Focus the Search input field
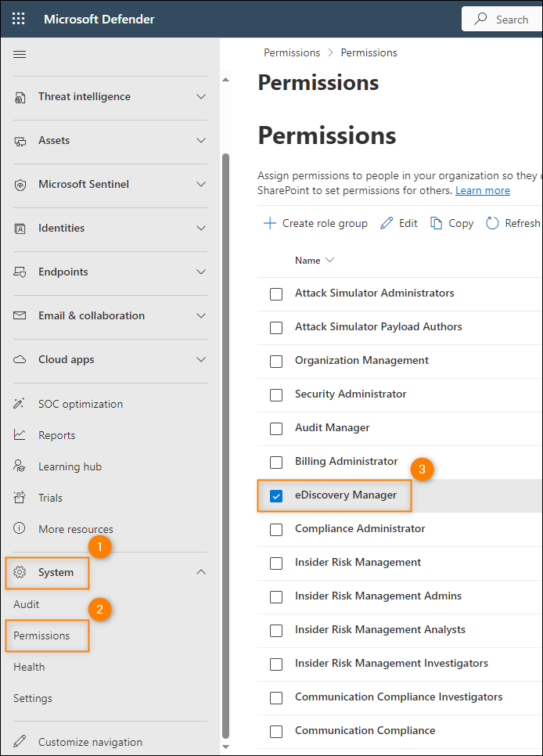The image size is (543, 756). tap(502, 20)
